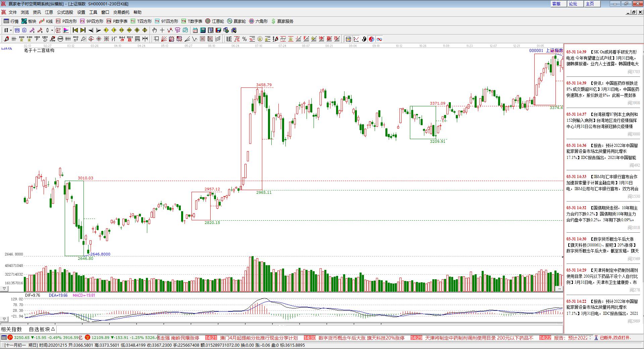Switch to the 自选板块 tab
644x349 pixels.
pyautogui.click(x=42, y=329)
